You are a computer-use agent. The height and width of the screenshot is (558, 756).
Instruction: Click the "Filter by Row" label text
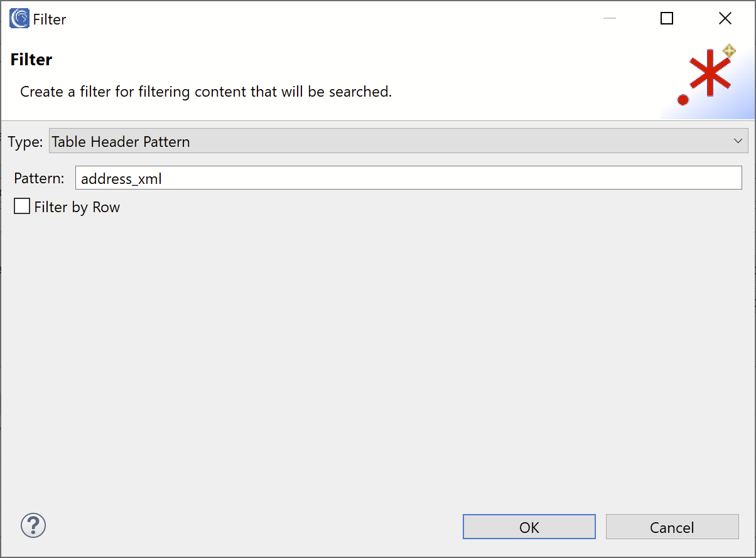point(77,207)
